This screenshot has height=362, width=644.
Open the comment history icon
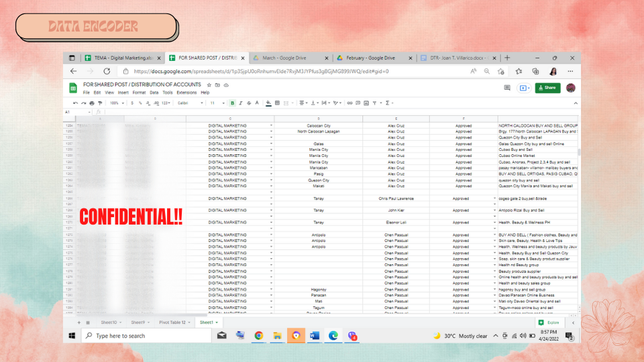click(507, 88)
